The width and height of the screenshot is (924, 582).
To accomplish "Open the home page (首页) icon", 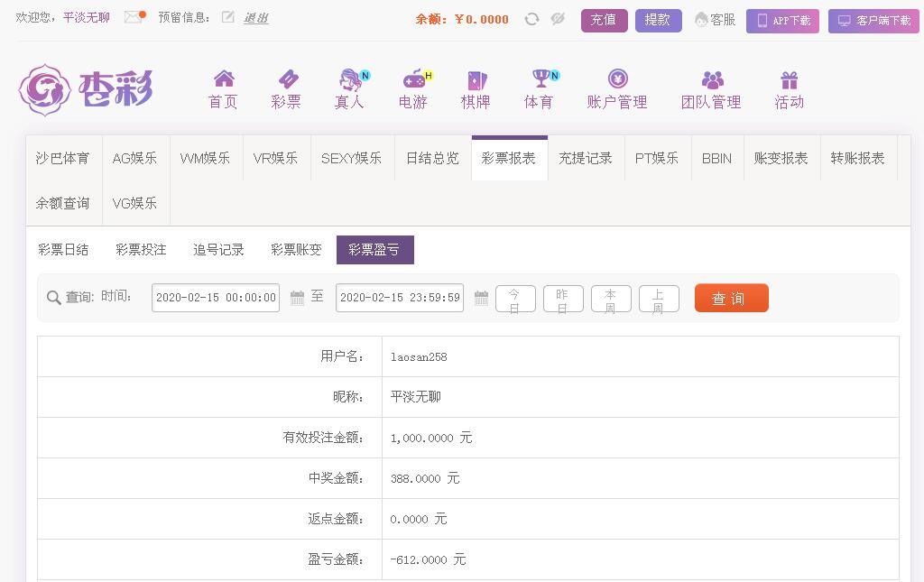I will pos(223,79).
